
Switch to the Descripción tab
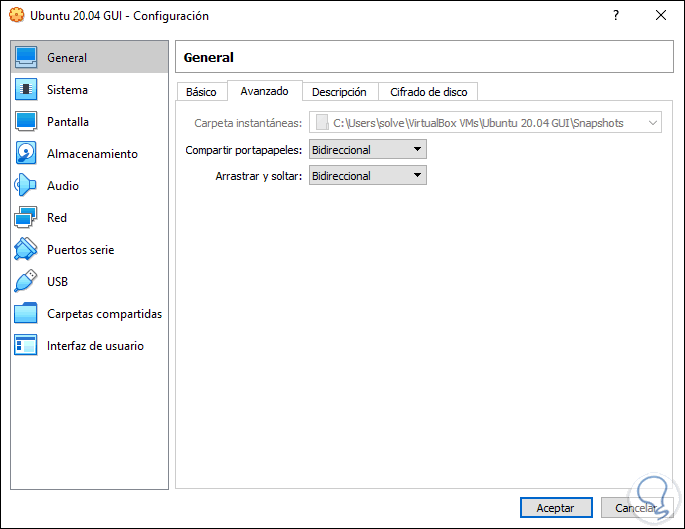coord(339,92)
